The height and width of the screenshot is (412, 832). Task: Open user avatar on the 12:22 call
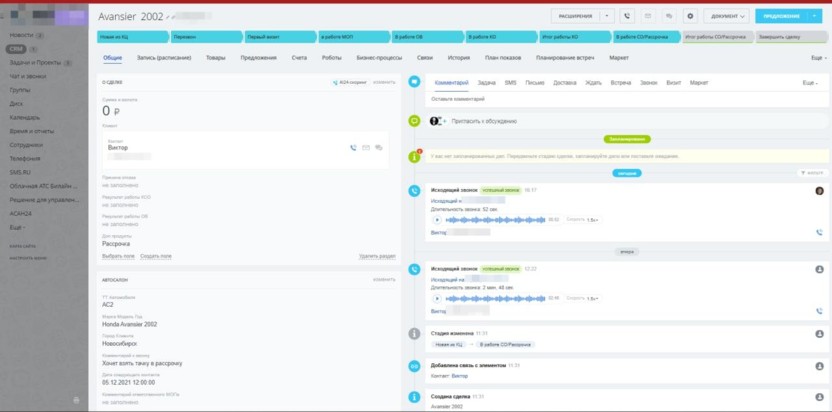point(819,269)
